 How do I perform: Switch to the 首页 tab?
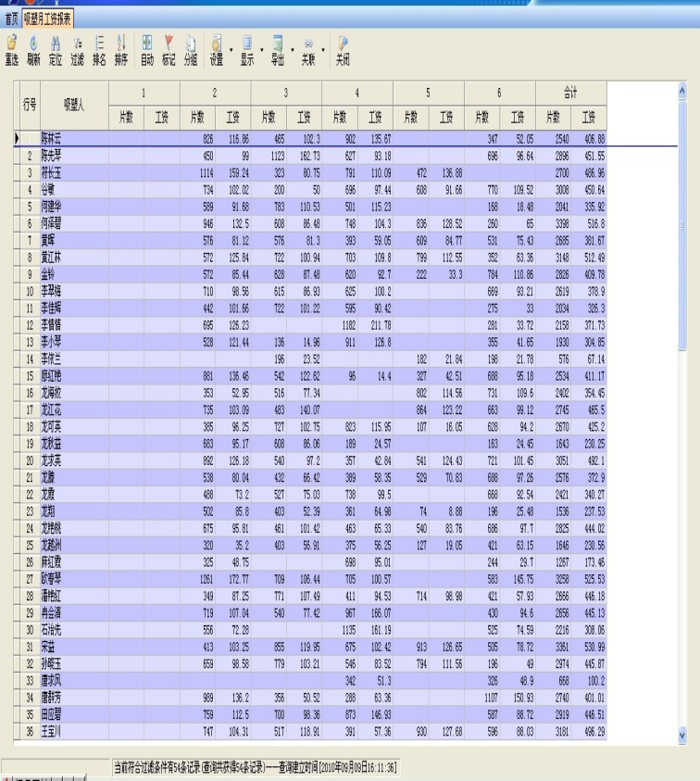tap(11, 19)
